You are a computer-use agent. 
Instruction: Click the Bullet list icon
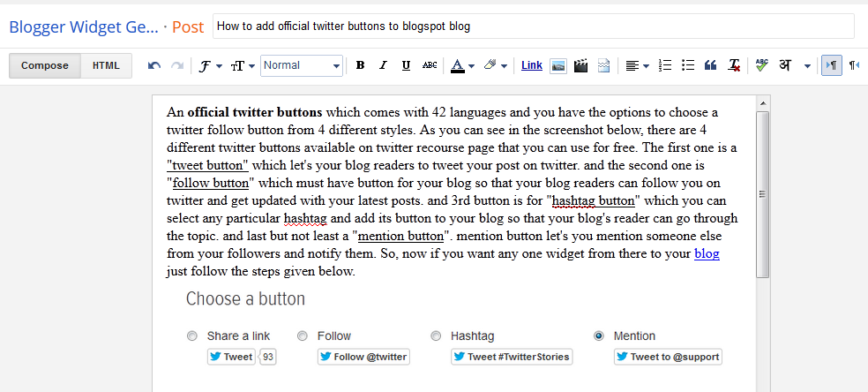(687, 65)
